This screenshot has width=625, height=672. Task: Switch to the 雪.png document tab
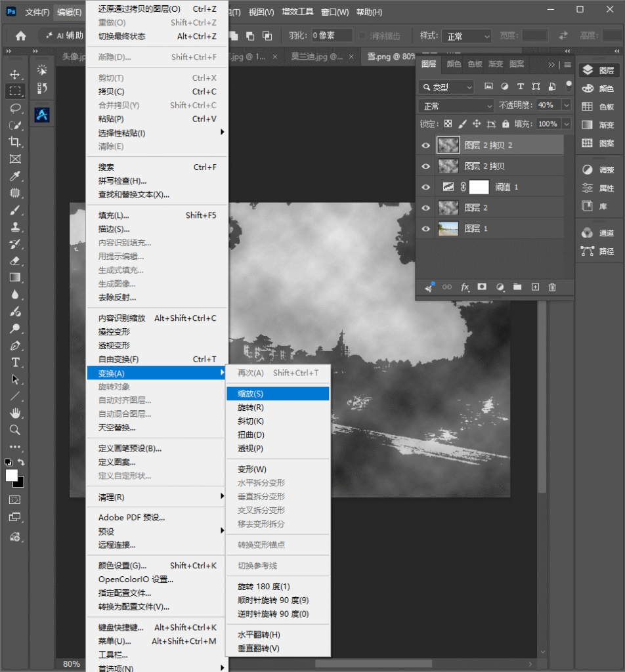point(391,56)
